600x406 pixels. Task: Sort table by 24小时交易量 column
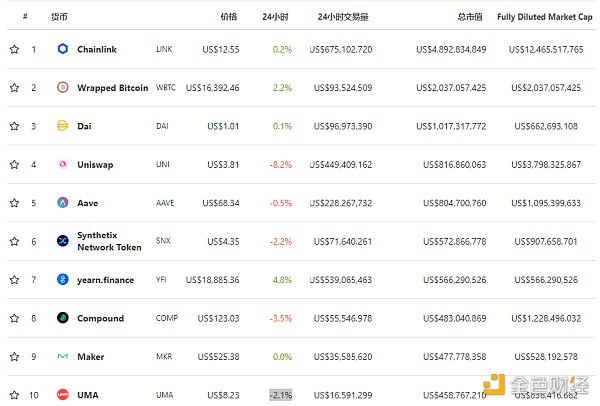coord(343,17)
